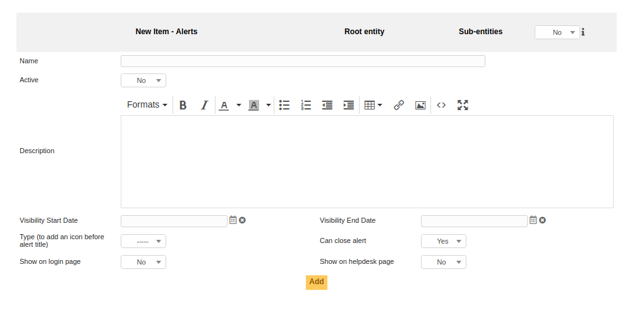The width and height of the screenshot is (644, 312).
Task: Click the Add button
Action: click(317, 282)
